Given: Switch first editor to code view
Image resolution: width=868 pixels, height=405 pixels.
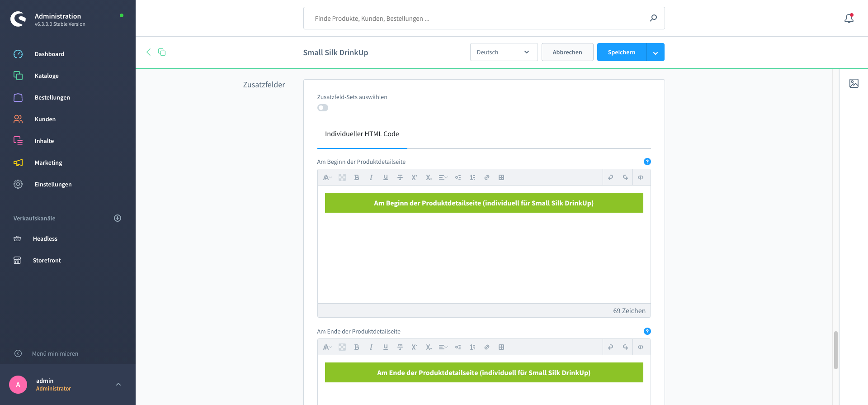Looking at the screenshot, I should click(641, 177).
